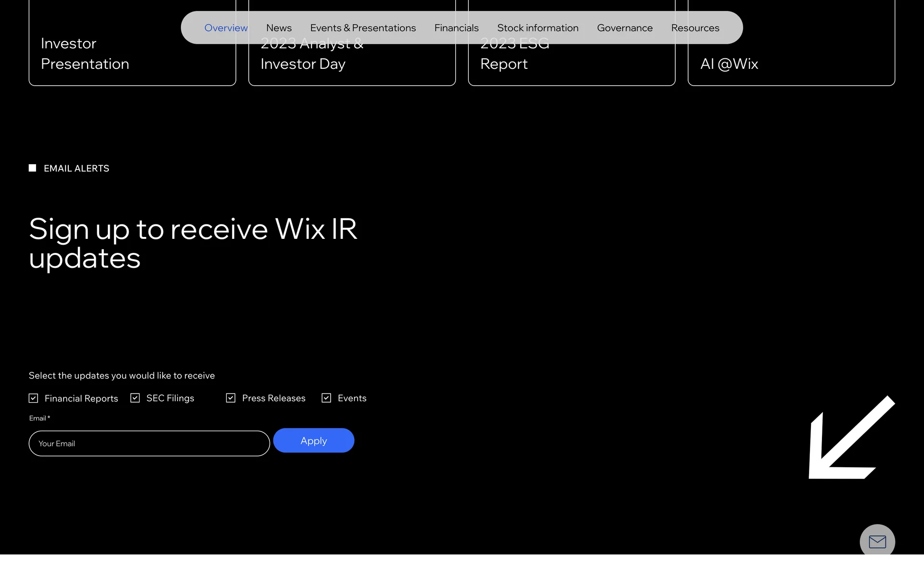Uncheck the SEC Filings checkbox
Screen dimensions: 924x578
coord(135,398)
